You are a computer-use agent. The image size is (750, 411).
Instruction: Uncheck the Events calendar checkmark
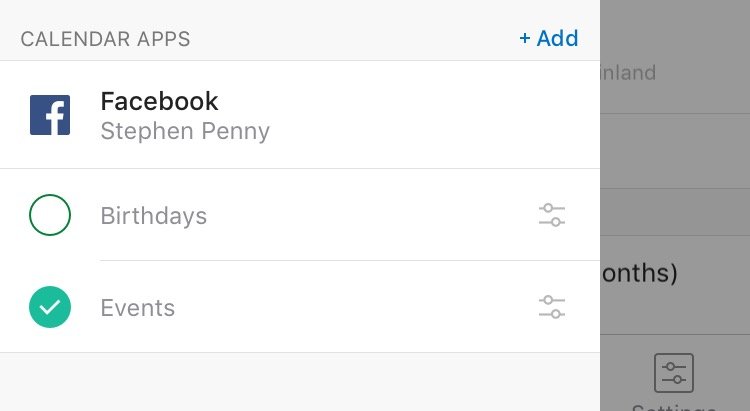50,307
